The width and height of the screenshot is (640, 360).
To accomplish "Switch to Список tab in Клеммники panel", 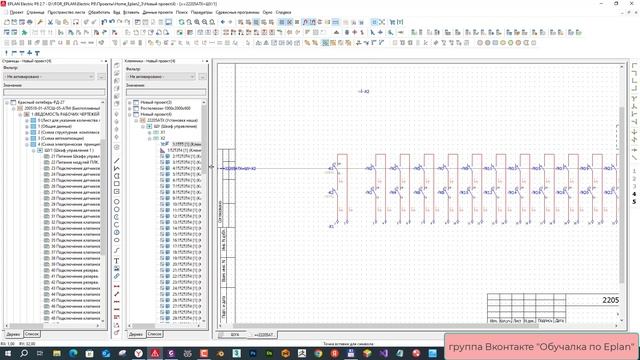I will click(x=154, y=334).
